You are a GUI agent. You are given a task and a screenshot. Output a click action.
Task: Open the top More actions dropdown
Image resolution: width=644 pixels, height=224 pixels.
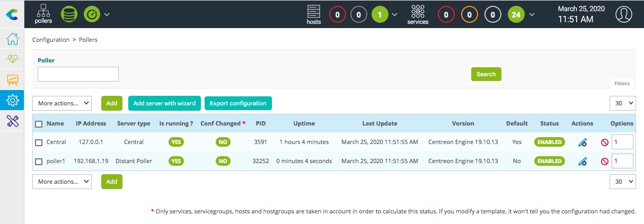coord(62,103)
